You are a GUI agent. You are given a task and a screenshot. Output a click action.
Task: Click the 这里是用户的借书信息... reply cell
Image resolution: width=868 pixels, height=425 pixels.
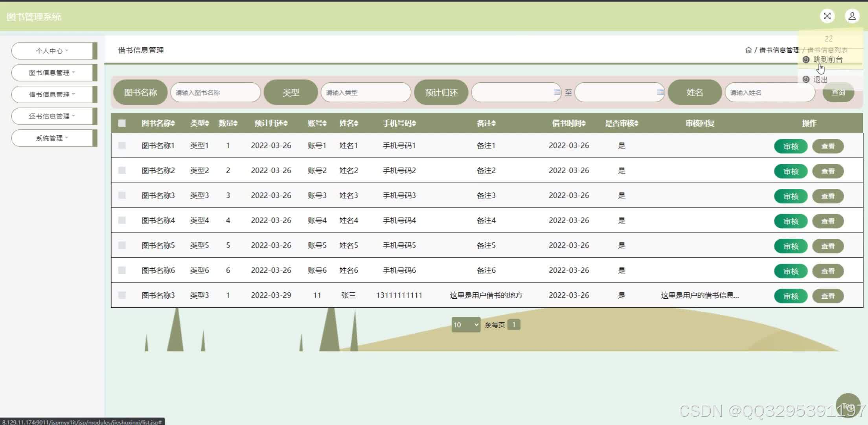click(x=700, y=295)
